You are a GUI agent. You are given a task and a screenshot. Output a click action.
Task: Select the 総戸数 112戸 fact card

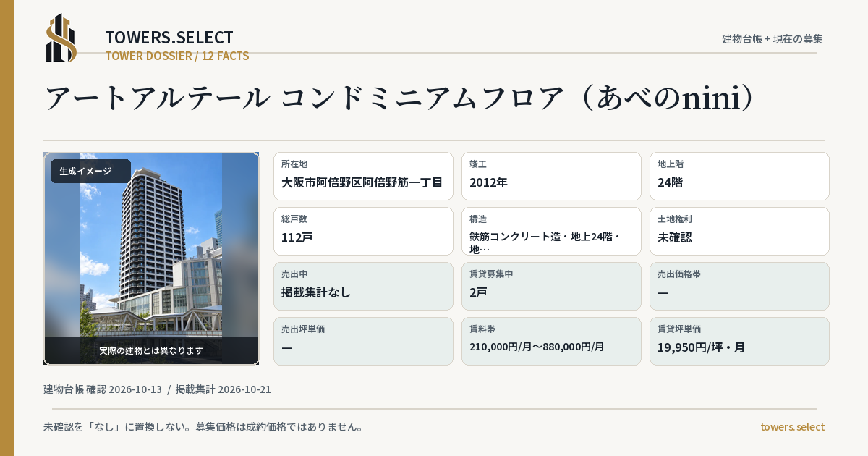pos(363,231)
